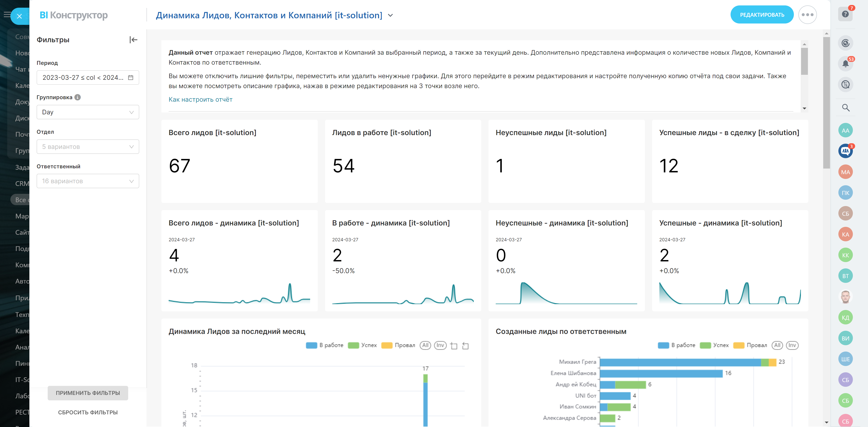
Task: Open the Как настроить отчёт link
Action: [x=200, y=99]
